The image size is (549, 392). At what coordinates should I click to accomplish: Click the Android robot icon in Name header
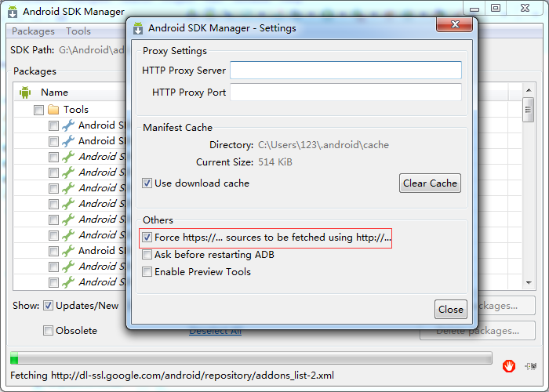[x=25, y=93]
